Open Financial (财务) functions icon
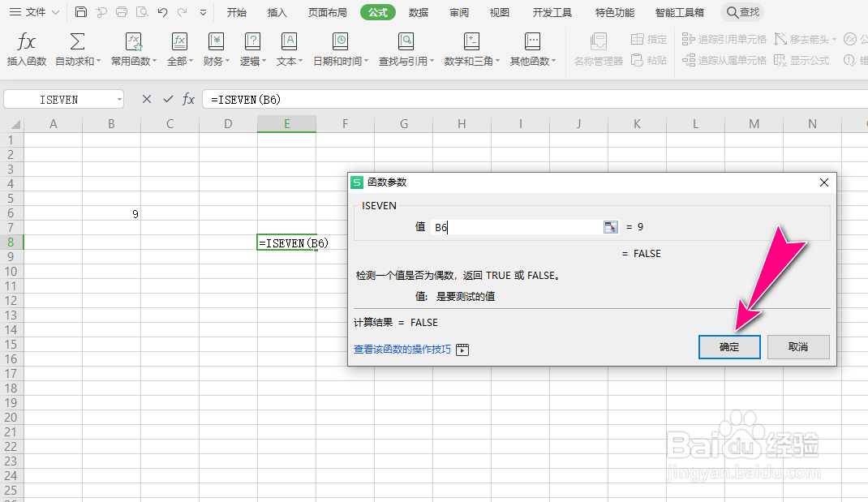The height and width of the screenshot is (502, 868). pyautogui.click(x=216, y=41)
